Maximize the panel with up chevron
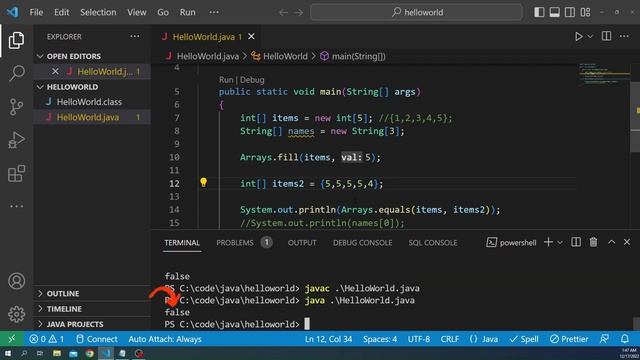The width and height of the screenshot is (640, 360). point(611,242)
